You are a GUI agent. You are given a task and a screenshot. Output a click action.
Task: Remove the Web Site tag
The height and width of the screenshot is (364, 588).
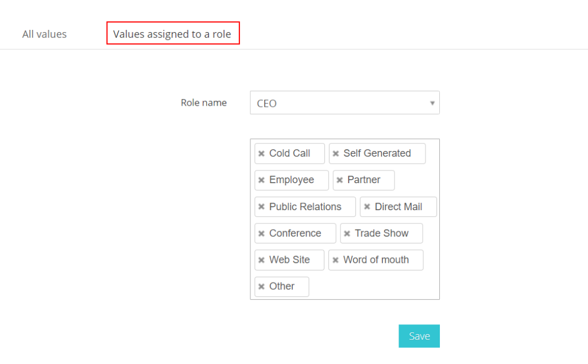(x=261, y=260)
